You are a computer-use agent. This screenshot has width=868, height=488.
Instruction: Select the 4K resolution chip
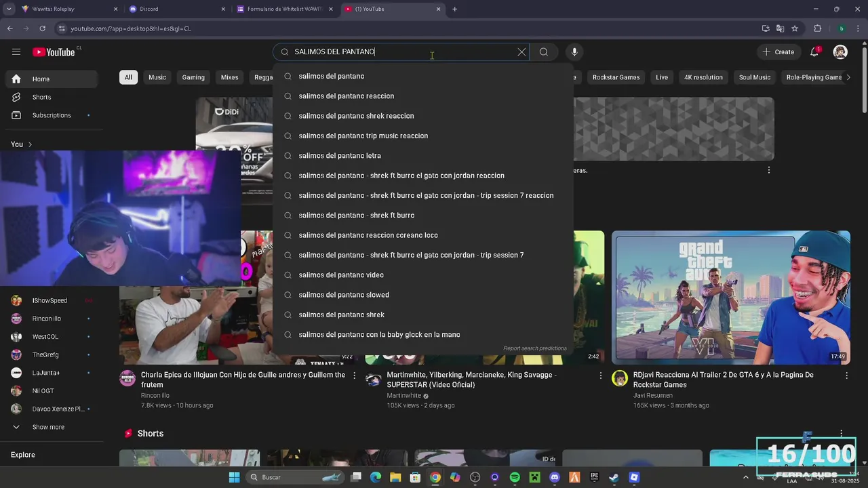(x=703, y=77)
